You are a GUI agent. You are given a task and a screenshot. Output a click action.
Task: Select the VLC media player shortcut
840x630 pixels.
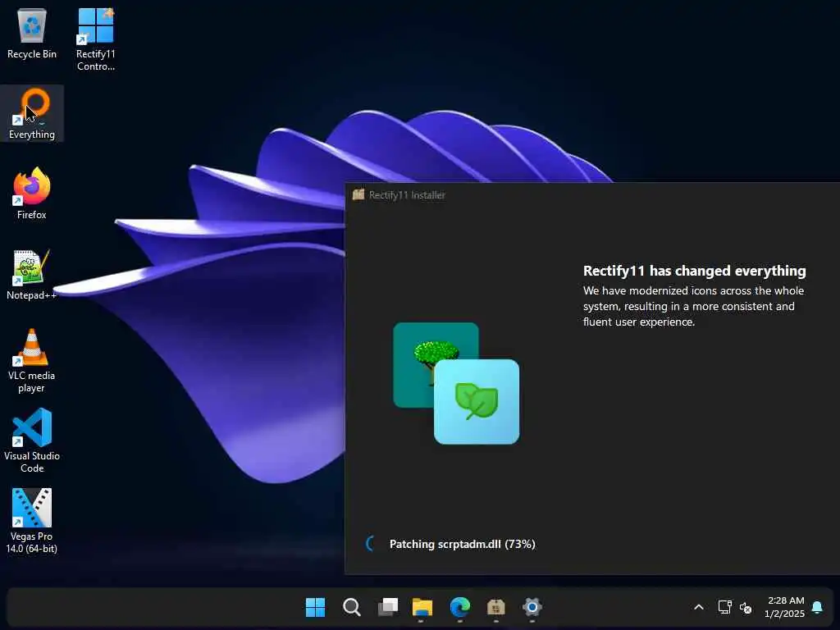(32, 361)
